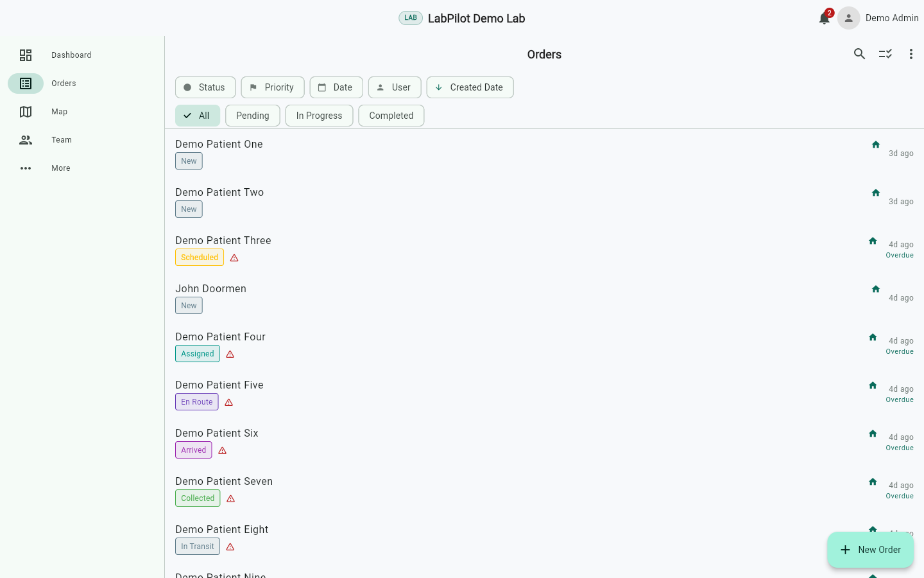
Task: Filter by Pending orders chip
Action: [x=253, y=116]
